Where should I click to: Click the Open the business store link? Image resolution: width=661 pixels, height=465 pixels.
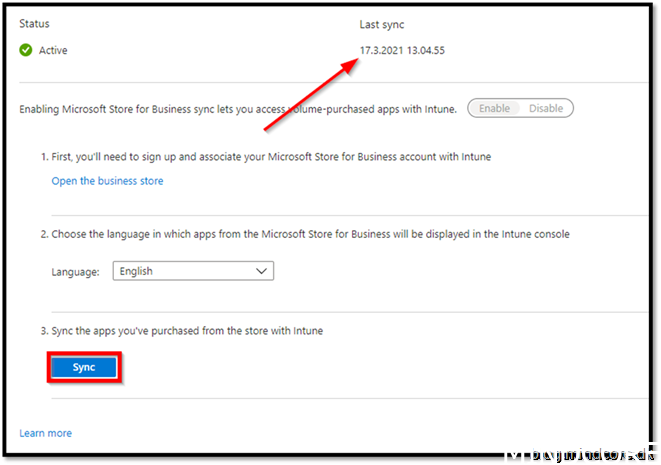coord(107,181)
